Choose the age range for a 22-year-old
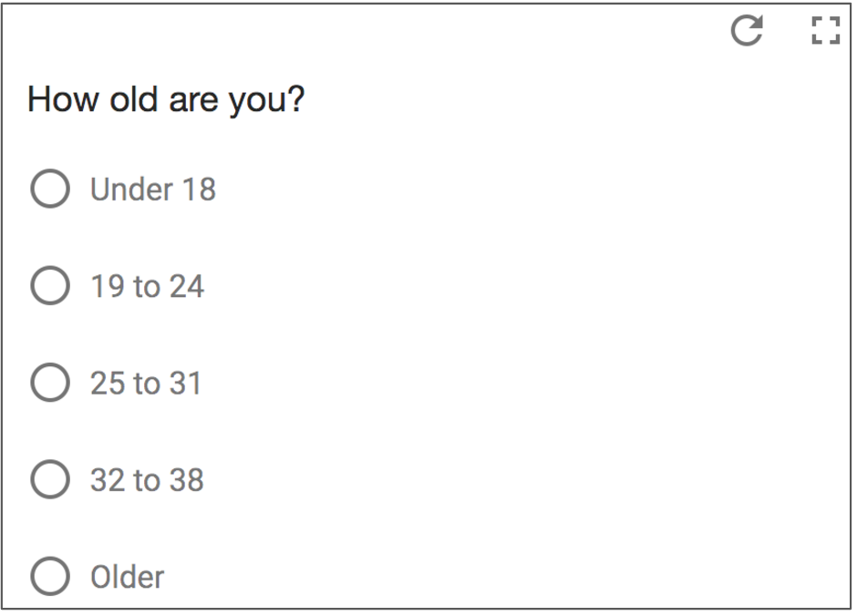This screenshot has width=857, height=616. click(50, 286)
